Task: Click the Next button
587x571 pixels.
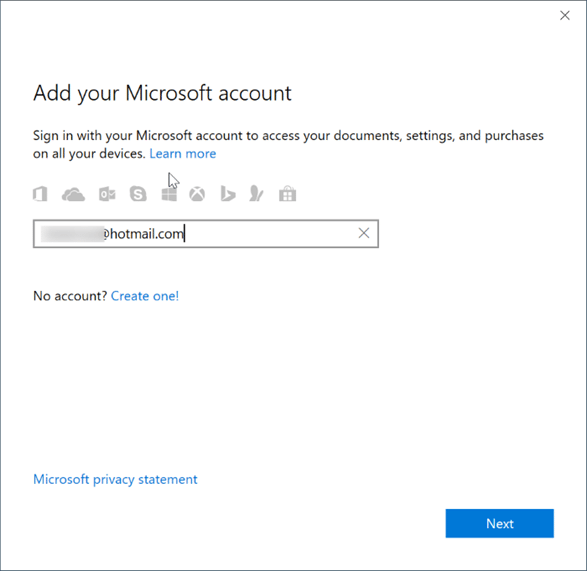Action: (499, 523)
